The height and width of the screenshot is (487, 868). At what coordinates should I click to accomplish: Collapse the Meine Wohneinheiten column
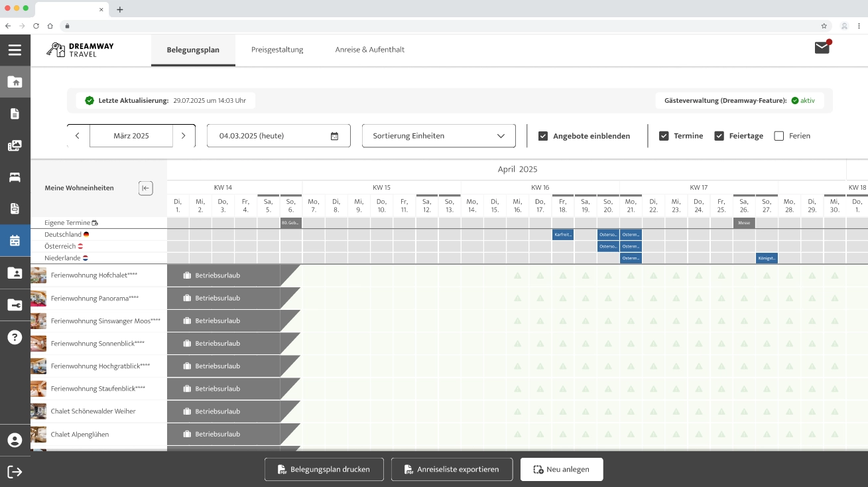click(x=145, y=188)
